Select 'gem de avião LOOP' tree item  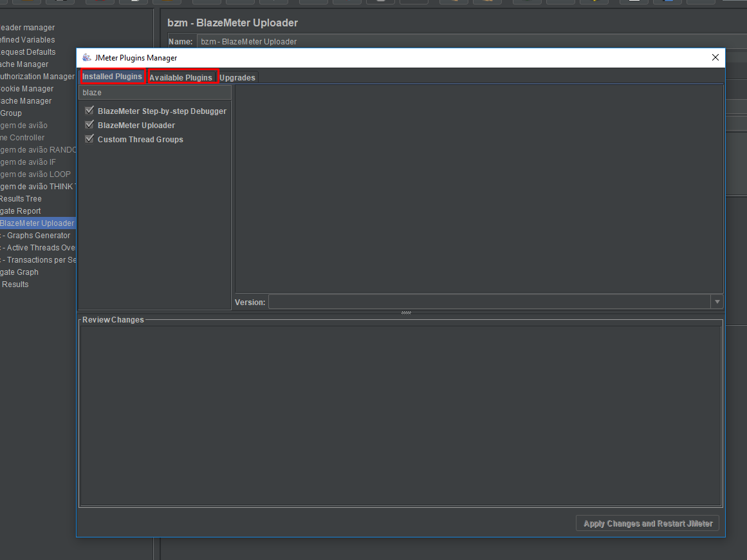35,174
